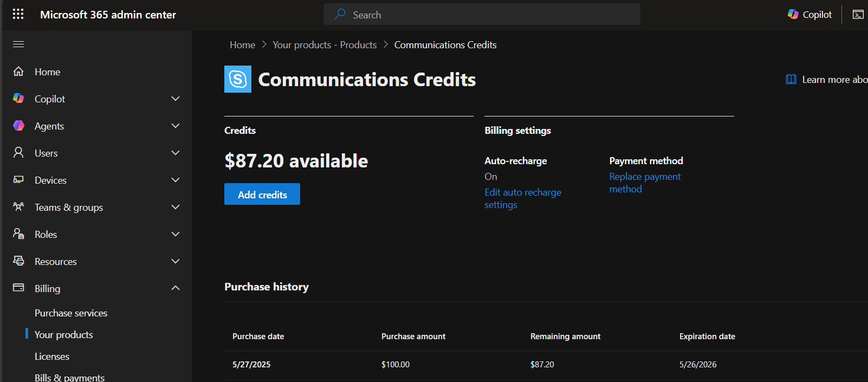Click the Users person icon
This screenshot has height=382, width=868.
18,152
